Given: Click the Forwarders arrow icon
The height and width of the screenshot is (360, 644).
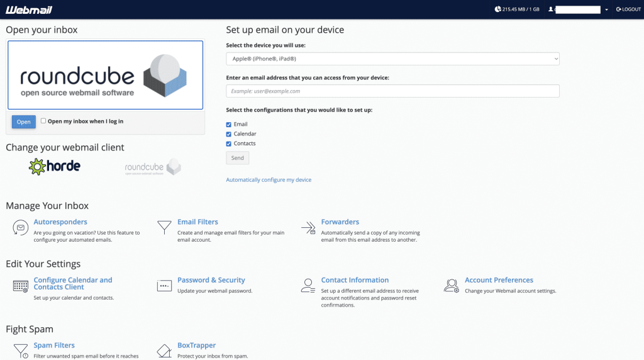Looking at the screenshot, I should (x=308, y=227).
